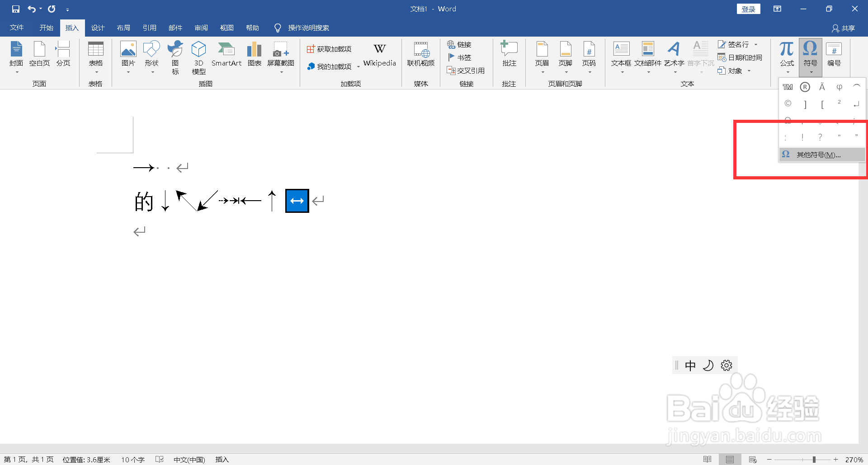Click the zoom slider handle in the status bar
Viewport: 868px width, 465px height.
814,460
